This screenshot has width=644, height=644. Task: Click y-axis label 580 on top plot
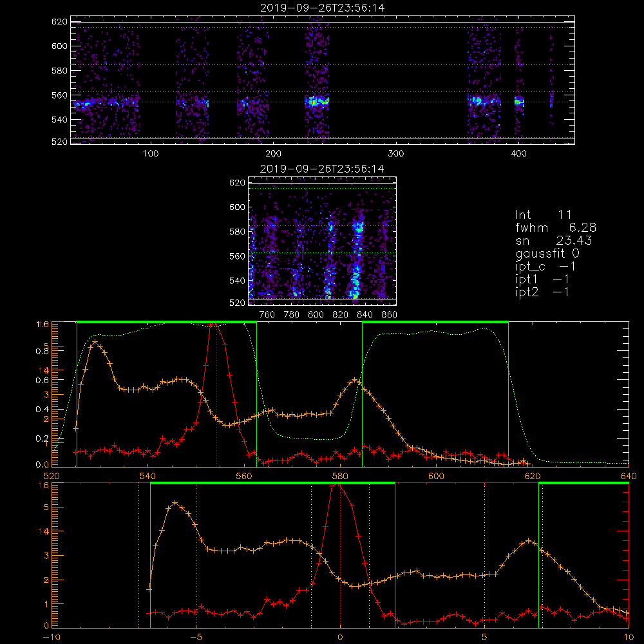[x=59, y=71]
